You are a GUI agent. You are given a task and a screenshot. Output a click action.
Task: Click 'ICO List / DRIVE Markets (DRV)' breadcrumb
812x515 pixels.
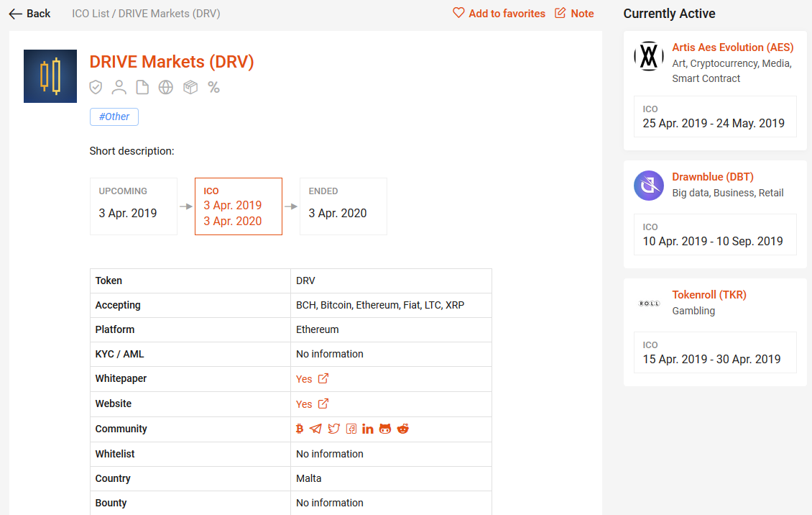146,14
